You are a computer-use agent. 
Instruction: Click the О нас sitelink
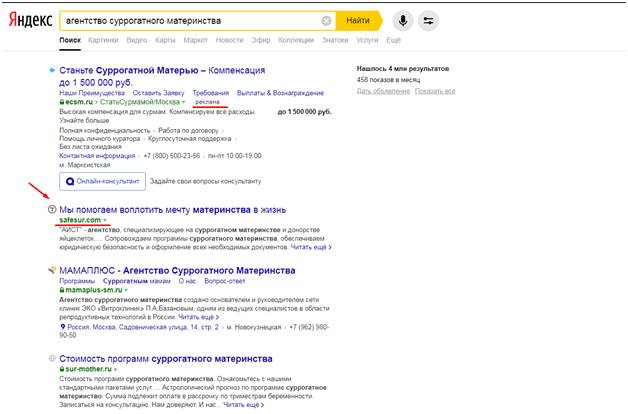point(187,281)
